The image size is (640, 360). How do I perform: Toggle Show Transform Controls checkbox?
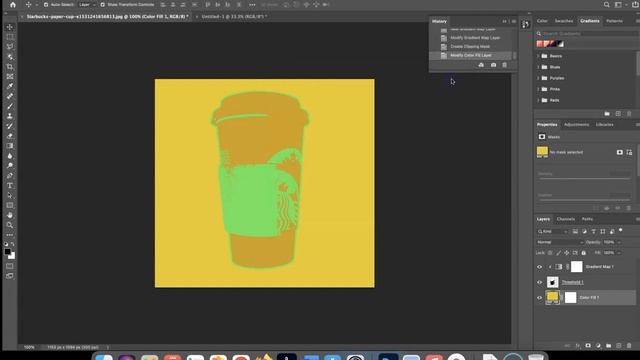(x=102, y=4)
